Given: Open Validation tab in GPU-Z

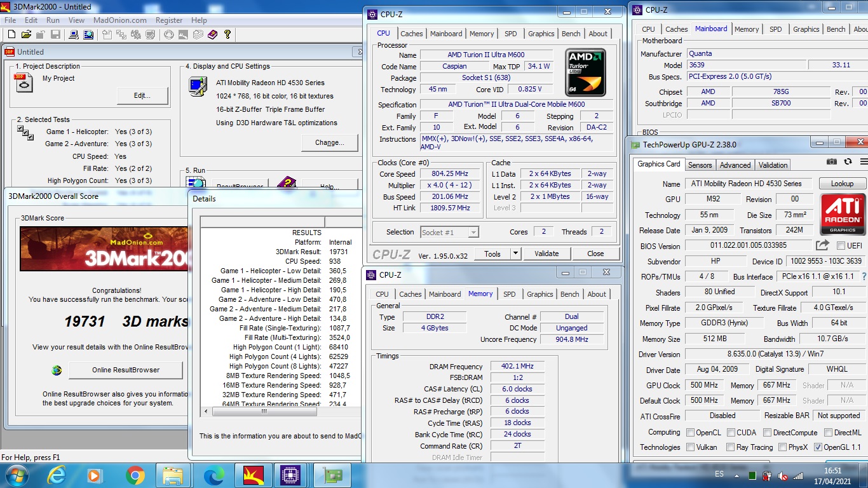Looking at the screenshot, I should tap(773, 165).
